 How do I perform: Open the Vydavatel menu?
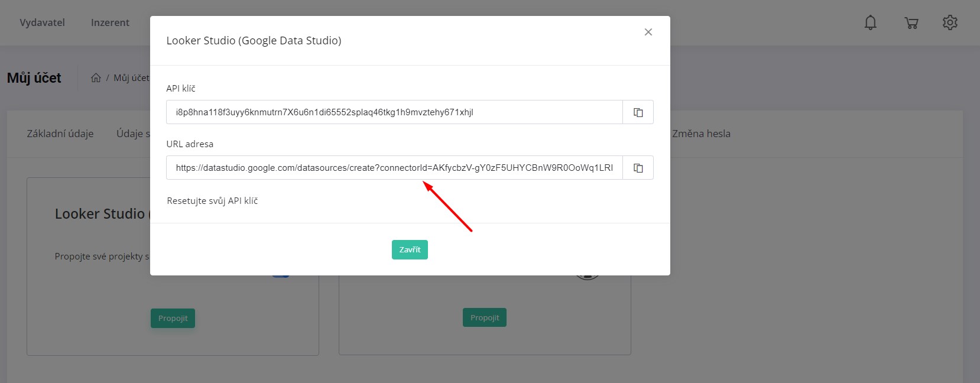42,22
